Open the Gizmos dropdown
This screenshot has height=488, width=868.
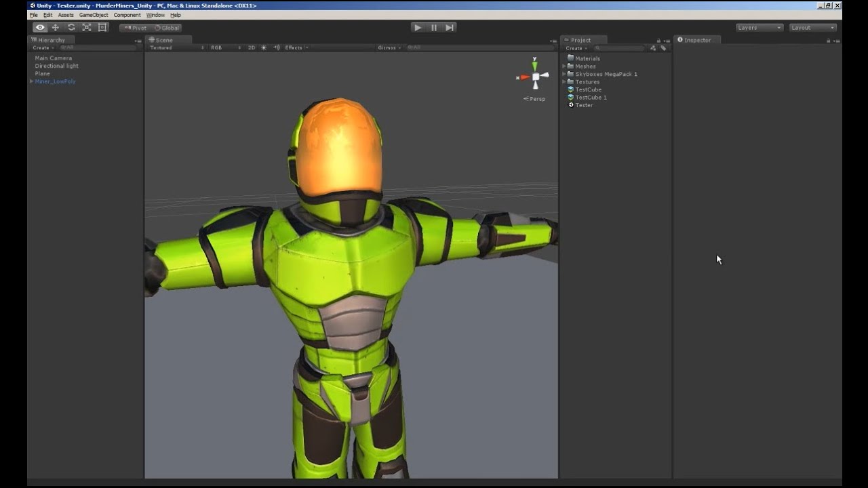pos(390,48)
